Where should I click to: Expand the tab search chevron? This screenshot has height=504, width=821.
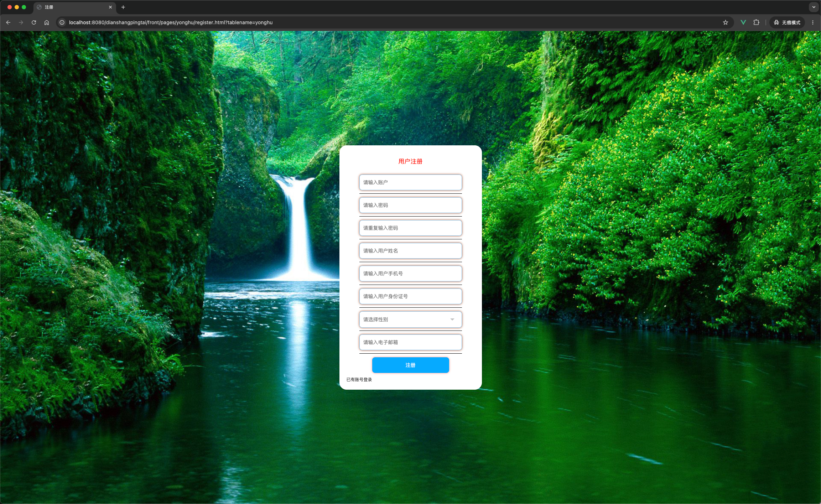(814, 7)
